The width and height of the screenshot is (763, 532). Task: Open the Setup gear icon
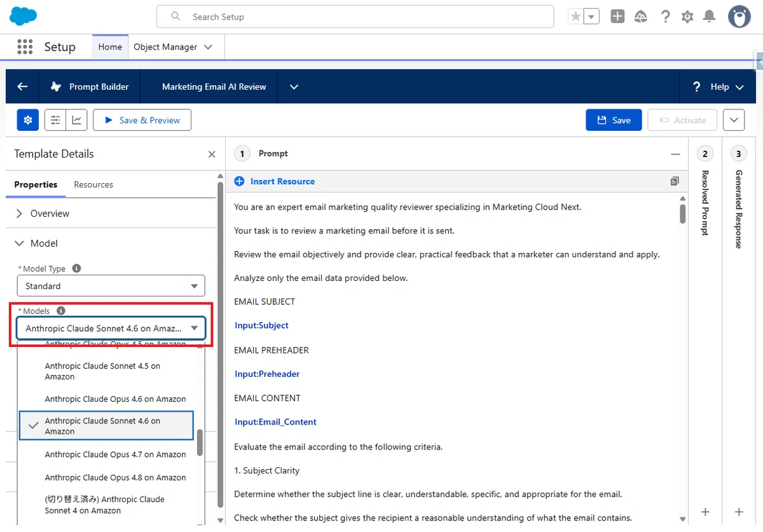687,17
